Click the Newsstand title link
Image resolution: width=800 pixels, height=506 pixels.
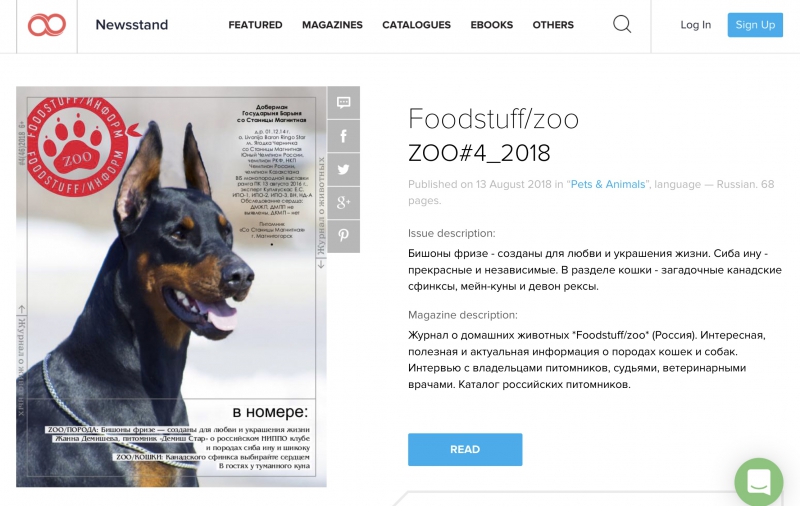coord(132,24)
